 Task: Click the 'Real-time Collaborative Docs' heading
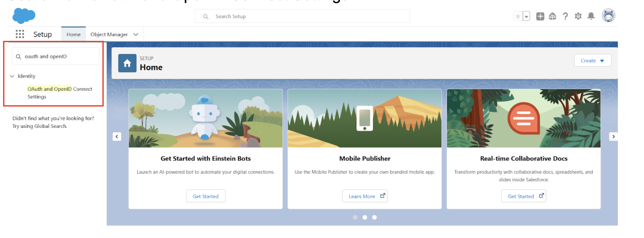(524, 159)
